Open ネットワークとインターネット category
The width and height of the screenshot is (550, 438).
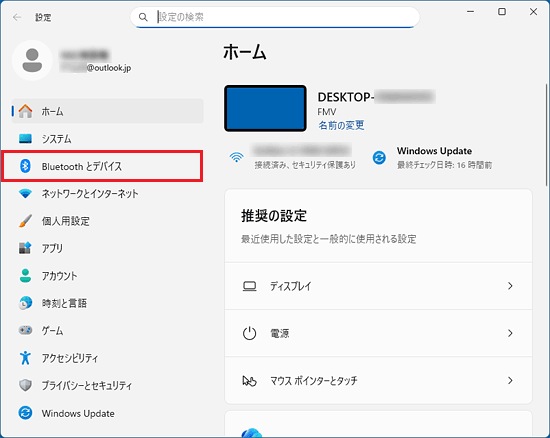(108, 193)
